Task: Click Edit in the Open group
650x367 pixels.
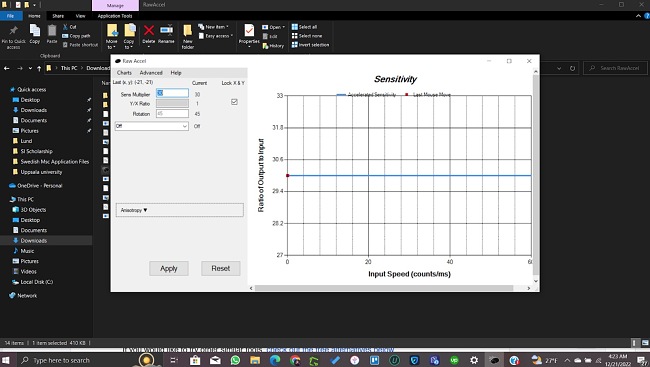Action: click(x=270, y=36)
